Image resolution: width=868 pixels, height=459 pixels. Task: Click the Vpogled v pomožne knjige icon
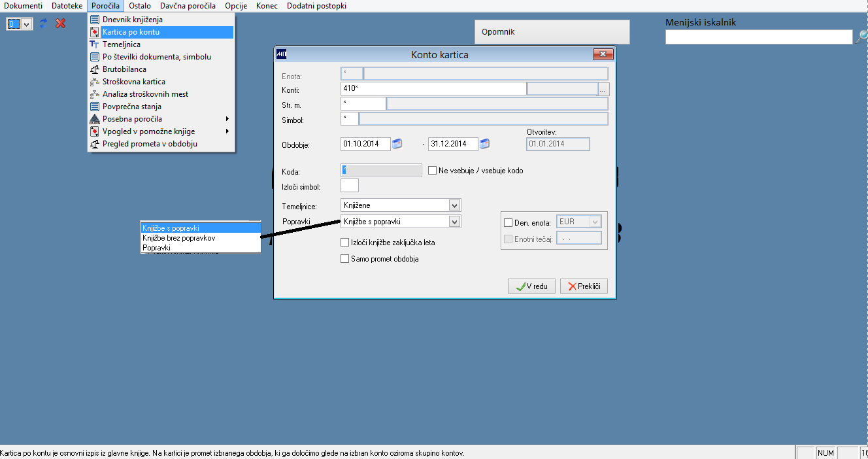95,131
